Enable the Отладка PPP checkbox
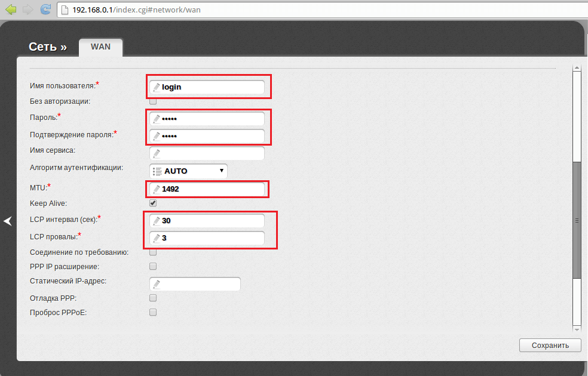Screen dimensions: 588x376 click(153, 298)
